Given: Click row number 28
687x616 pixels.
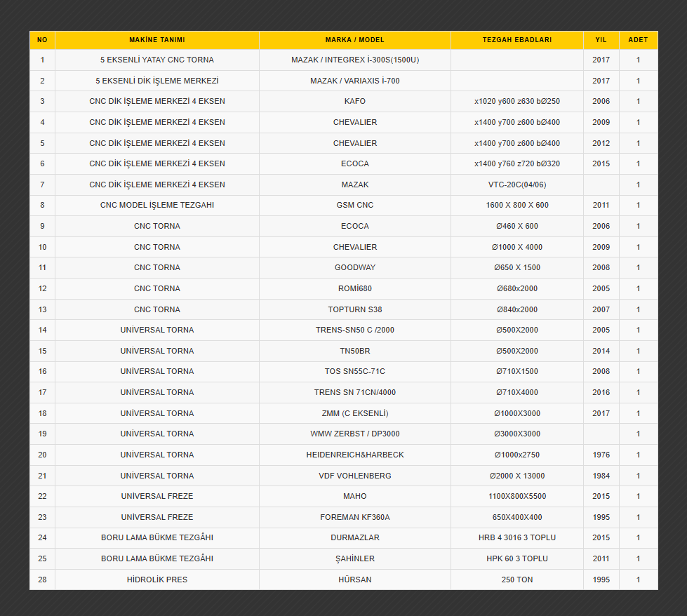Looking at the screenshot, I should point(43,580).
